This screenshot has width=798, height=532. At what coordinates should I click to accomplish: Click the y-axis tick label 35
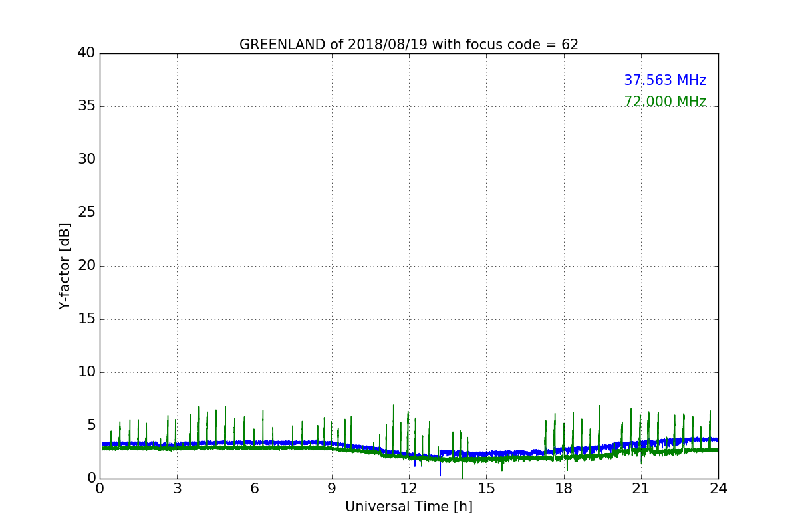click(x=86, y=106)
